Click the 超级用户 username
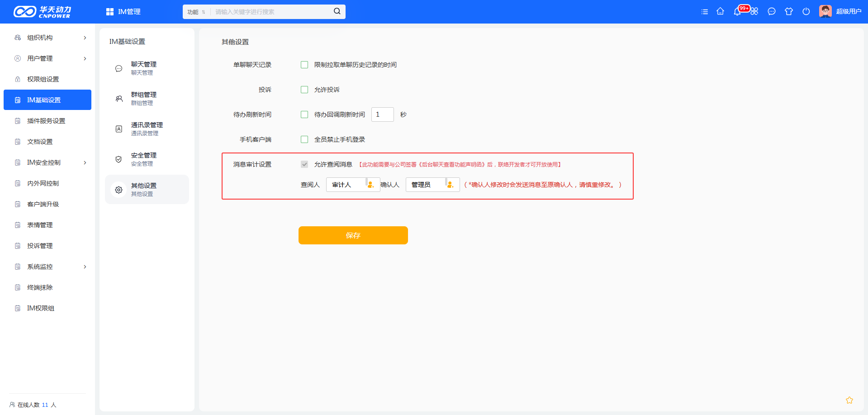This screenshot has width=868, height=415. point(849,11)
